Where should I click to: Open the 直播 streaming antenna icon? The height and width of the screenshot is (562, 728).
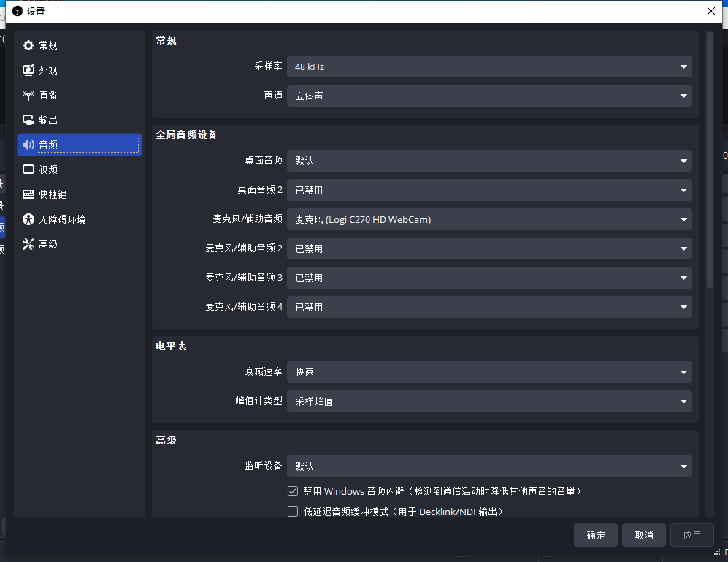tap(28, 95)
